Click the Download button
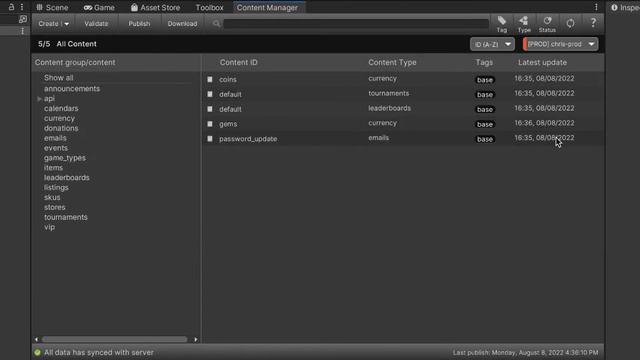This screenshot has width=640, height=360. (x=182, y=24)
